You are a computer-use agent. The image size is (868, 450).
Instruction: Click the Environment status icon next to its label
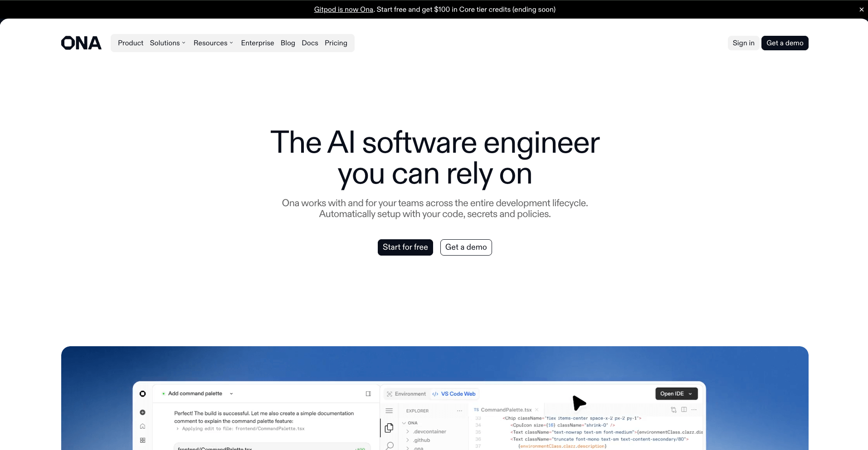point(389,393)
